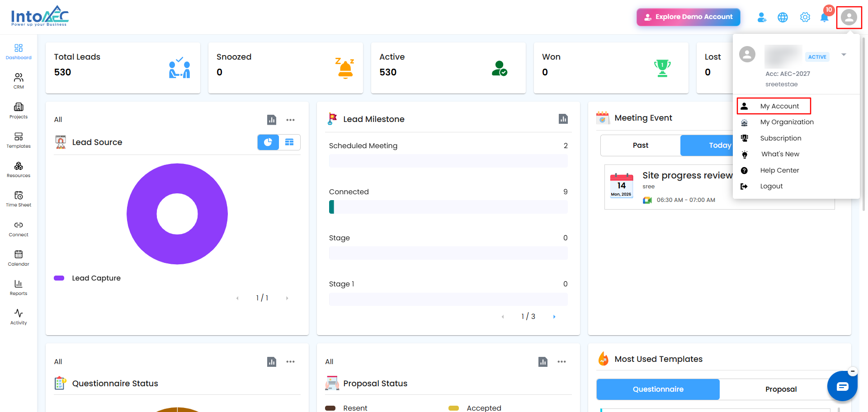Screen dimensions: 868x412
Task: Open the Time Sheet sidebar icon
Action: [19, 199]
